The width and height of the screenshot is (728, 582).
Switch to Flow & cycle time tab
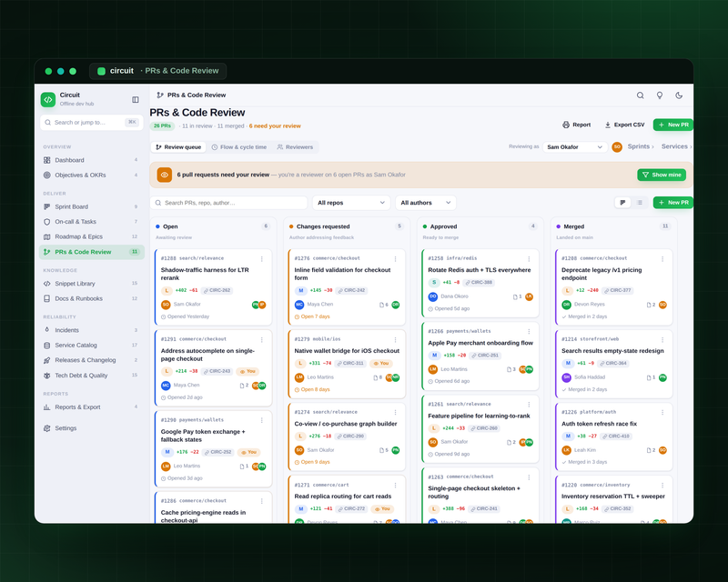[239, 147]
